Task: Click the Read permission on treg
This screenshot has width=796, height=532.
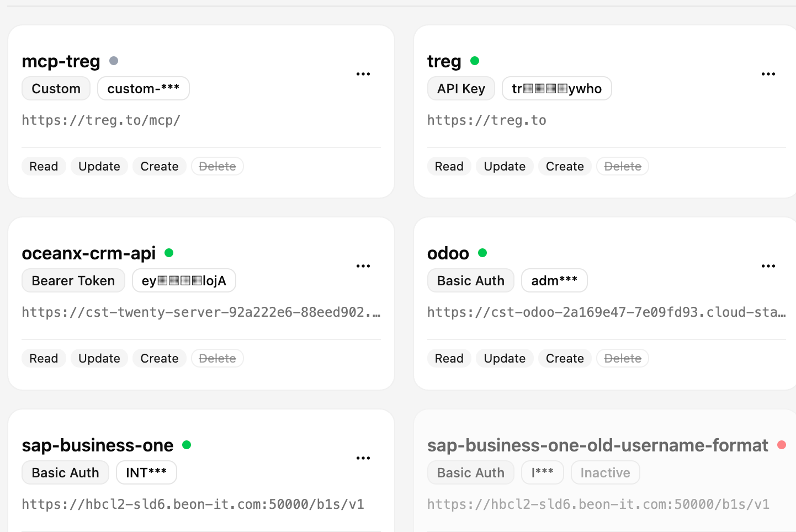Action: (x=449, y=166)
